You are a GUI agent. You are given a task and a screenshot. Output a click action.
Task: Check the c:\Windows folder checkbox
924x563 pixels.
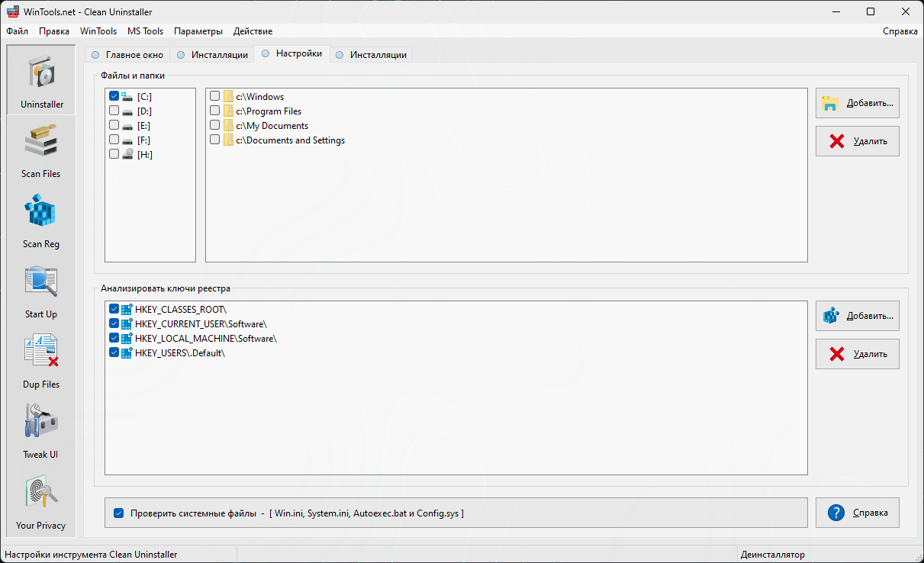point(214,97)
